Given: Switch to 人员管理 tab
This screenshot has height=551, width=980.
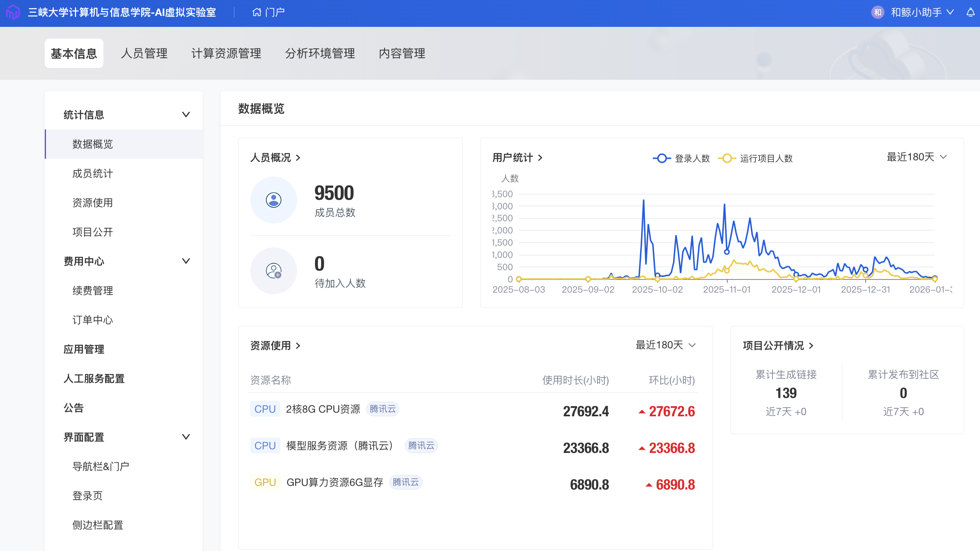Looking at the screenshot, I should pyautogui.click(x=144, y=53).
